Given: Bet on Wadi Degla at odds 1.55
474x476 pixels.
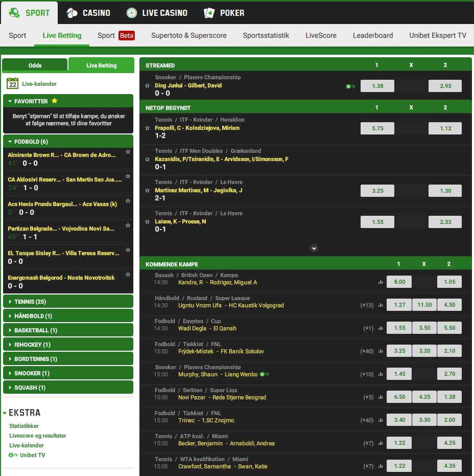Looking at the screenshot, I should (399, 328).
